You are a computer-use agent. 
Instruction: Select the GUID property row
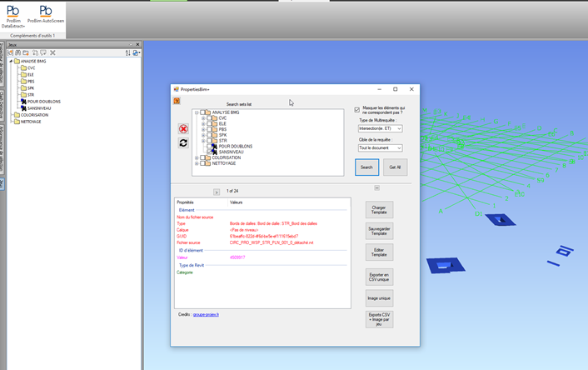tap(262, 236)
